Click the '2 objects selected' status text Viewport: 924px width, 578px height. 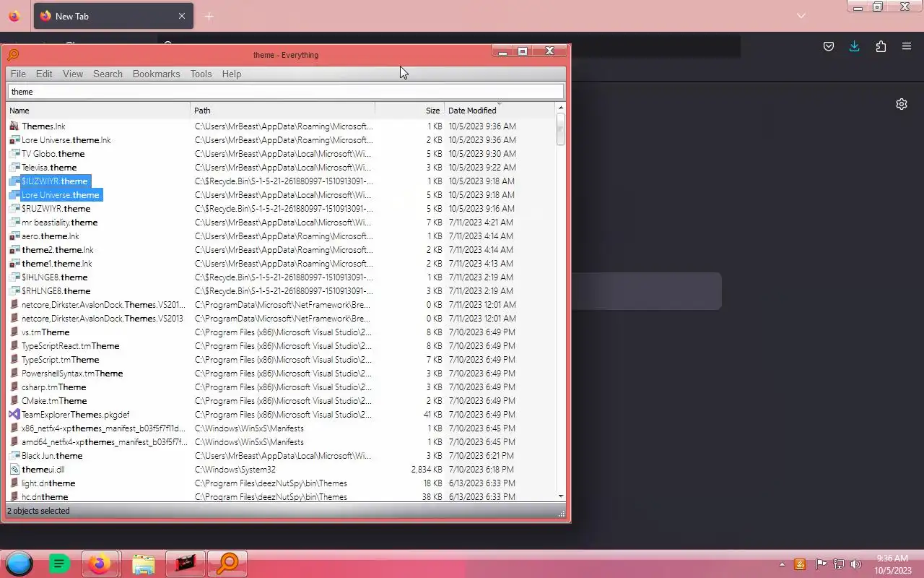click(38, 511)
